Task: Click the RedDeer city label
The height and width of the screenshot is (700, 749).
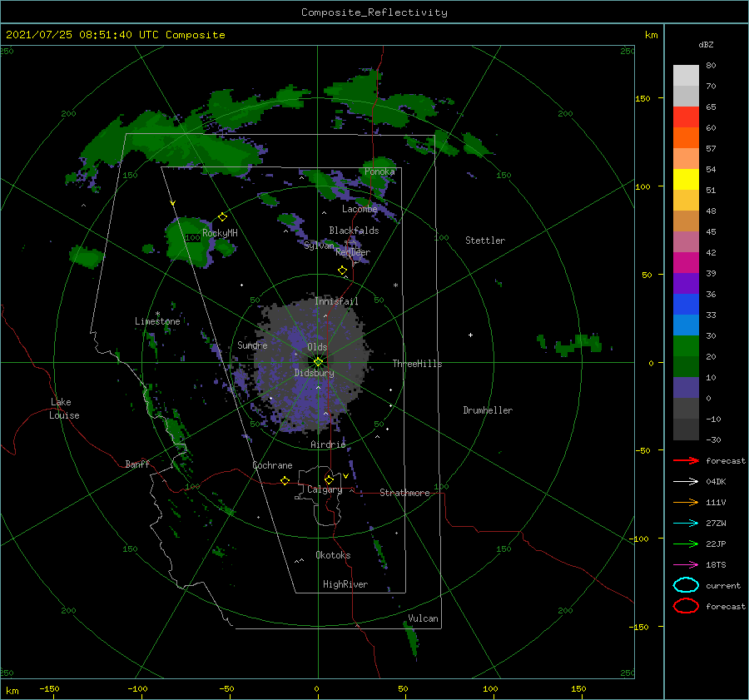Action: (x=353, y=252)
